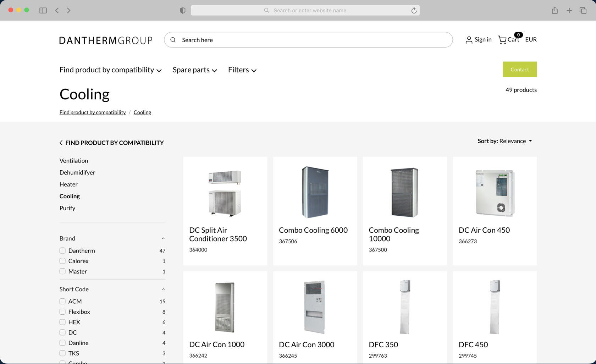Select Dehumidifyer category in sidebar
This screenshot has width=596, height=364.
(x=77, y=172)
